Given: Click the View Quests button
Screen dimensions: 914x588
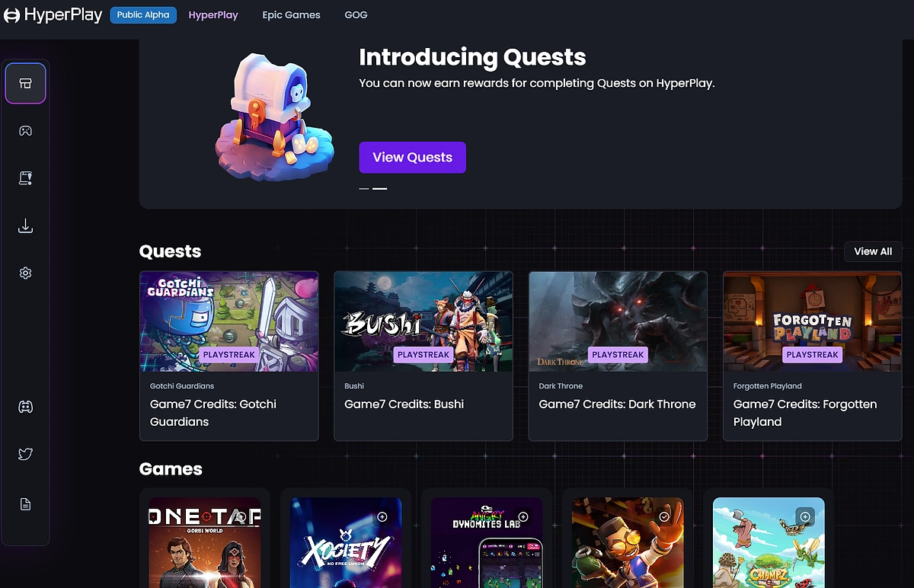Looking at the screenshot, I should point(412,157).
